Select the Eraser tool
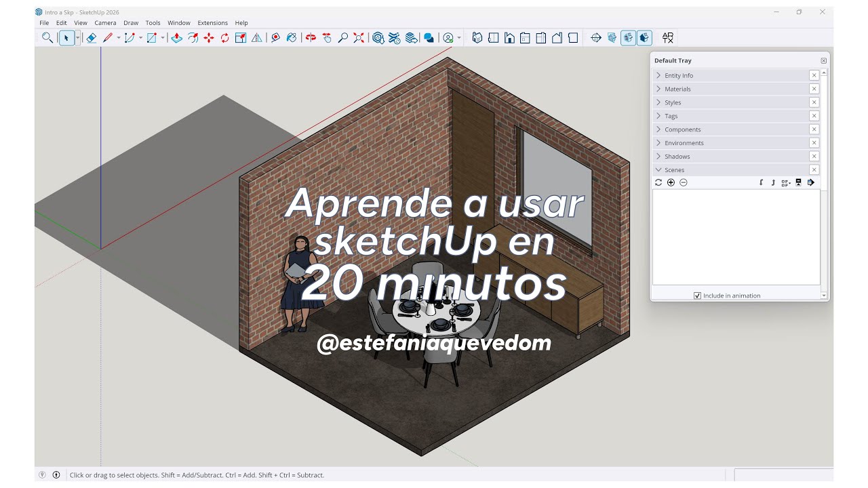This screenshot has height=488, width=868. [92, 38]
